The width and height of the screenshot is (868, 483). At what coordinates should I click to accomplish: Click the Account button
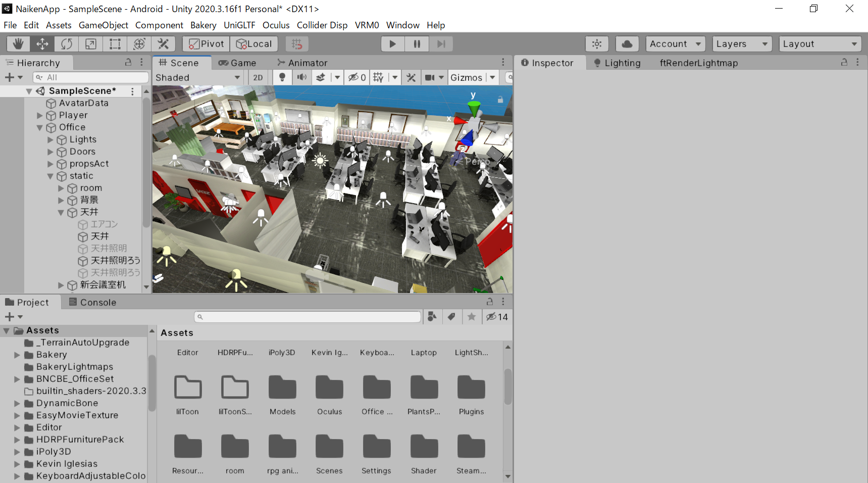click(x=675, y=44)
